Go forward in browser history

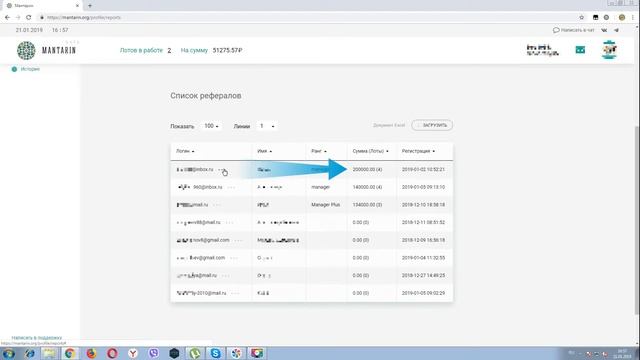[18, 18]
